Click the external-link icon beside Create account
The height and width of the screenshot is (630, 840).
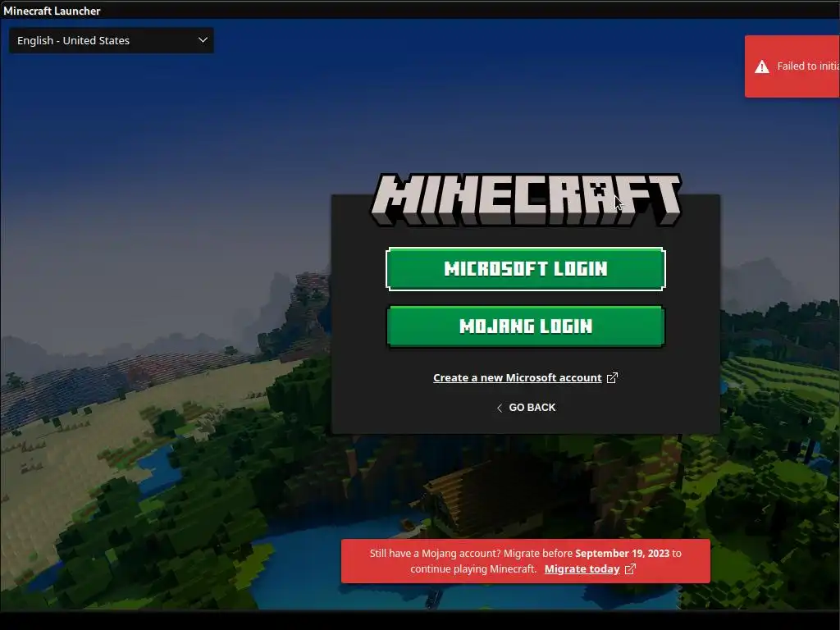612,377
